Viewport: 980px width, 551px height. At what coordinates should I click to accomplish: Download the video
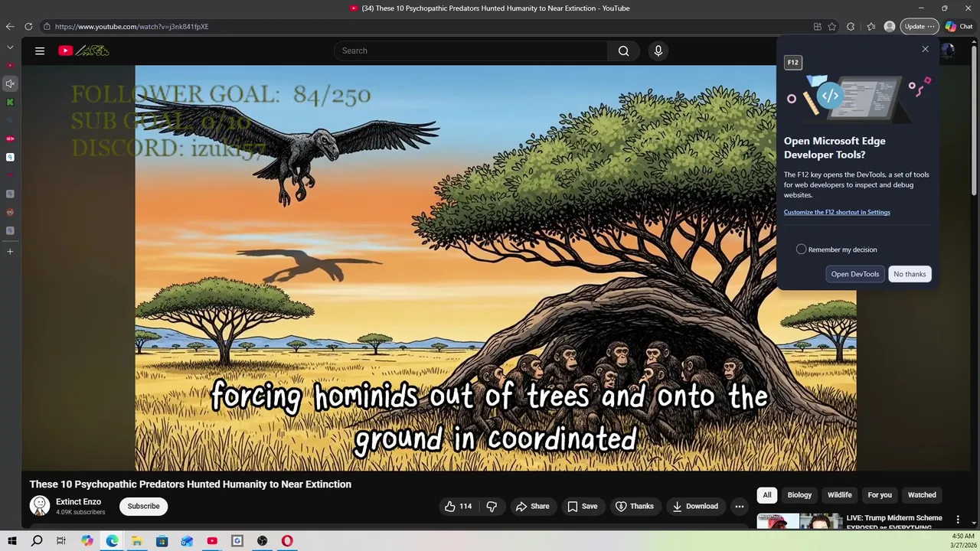point(695,507)
